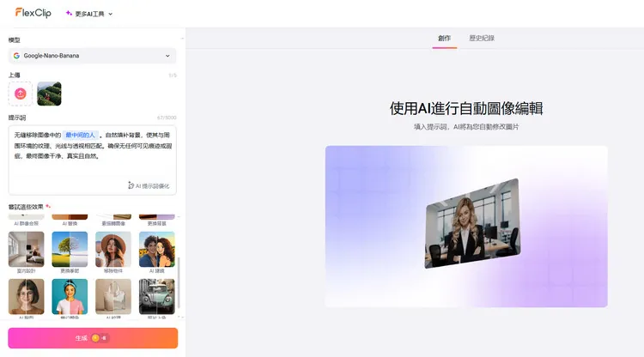644x357 pixels.
Task: Choose the cartoon couple AI filter effect
Action: click(157, 250)
